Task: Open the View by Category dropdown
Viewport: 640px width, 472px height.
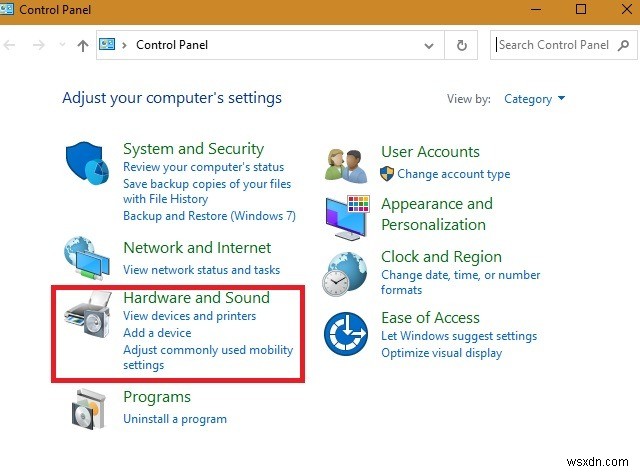Action: 534,99
